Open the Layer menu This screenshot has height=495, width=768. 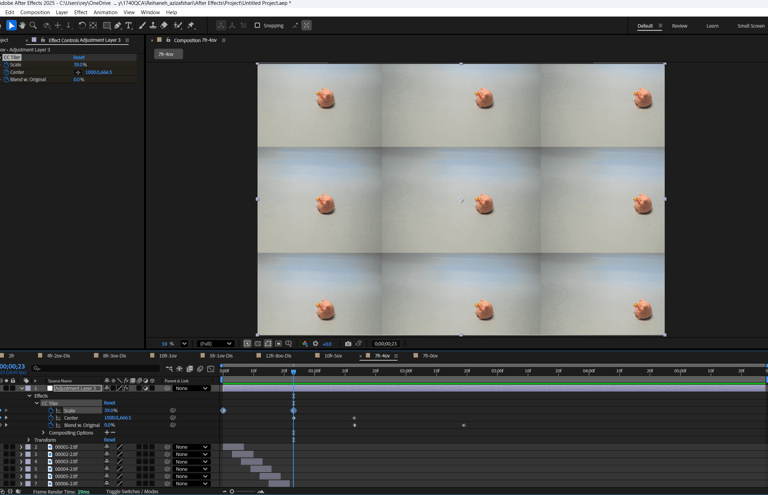click(x=62, y=12)
